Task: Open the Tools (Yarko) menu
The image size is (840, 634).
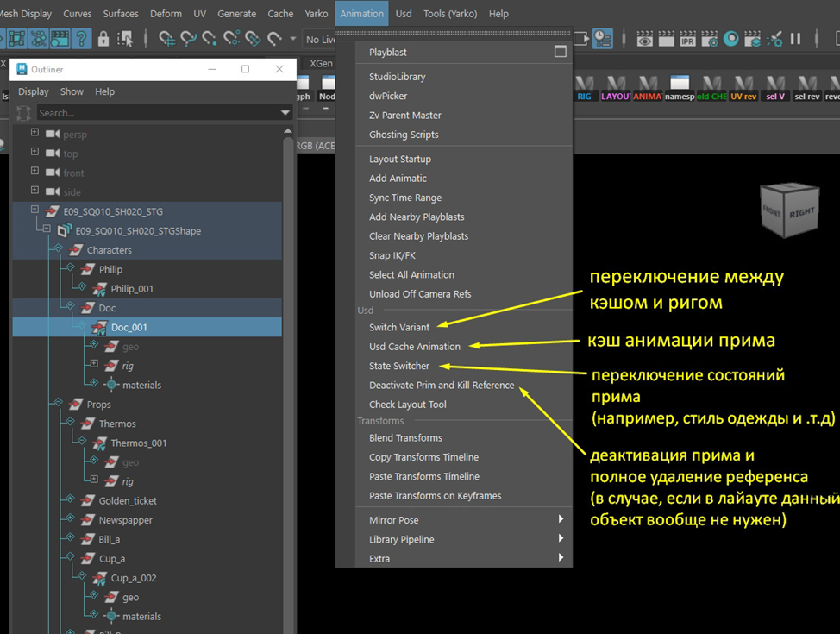Action: click(x=450, y=14)
